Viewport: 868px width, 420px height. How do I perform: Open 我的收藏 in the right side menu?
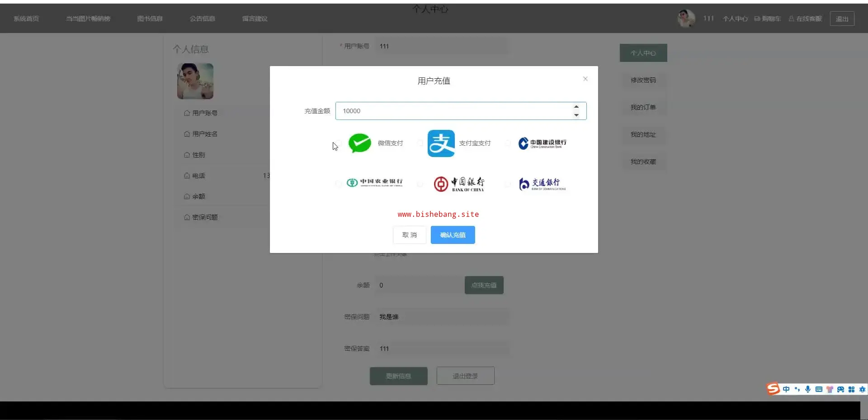[x=643, y=162]
